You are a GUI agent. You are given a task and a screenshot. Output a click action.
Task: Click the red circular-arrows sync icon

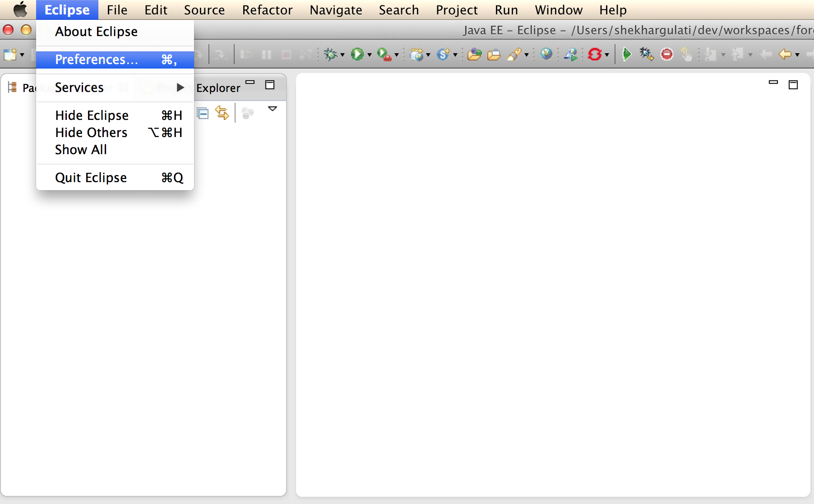coord(595,55)
